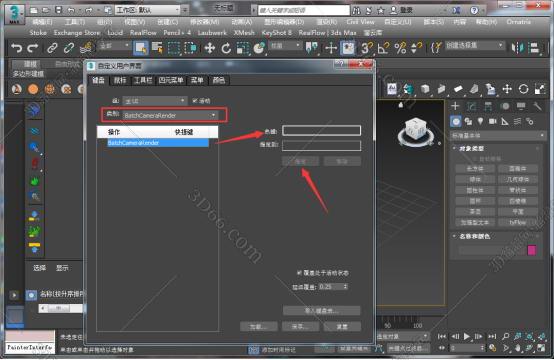Image resolution: width=554 pixels, height=360 pixels.
Task: Click the 保存 save button in dialog
Action: pyautogui.click(x=300, y=327)
